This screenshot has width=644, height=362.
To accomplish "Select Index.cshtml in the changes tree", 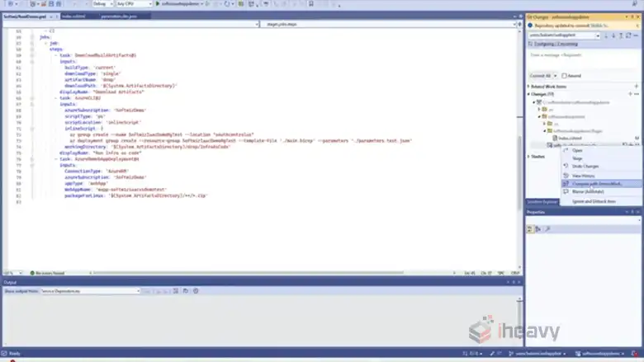I will click(x=570, y=139).
